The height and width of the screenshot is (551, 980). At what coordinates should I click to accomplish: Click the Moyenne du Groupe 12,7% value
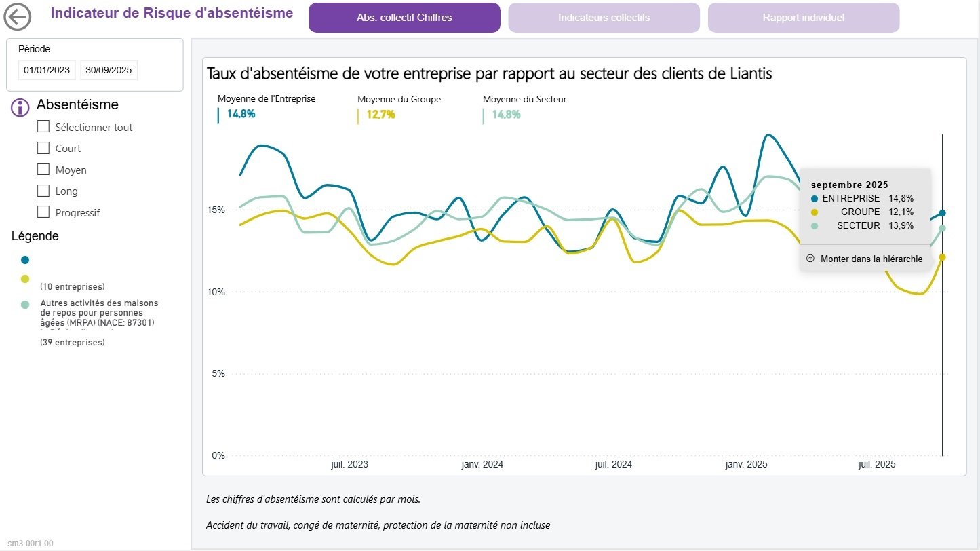tap(380, 115)
